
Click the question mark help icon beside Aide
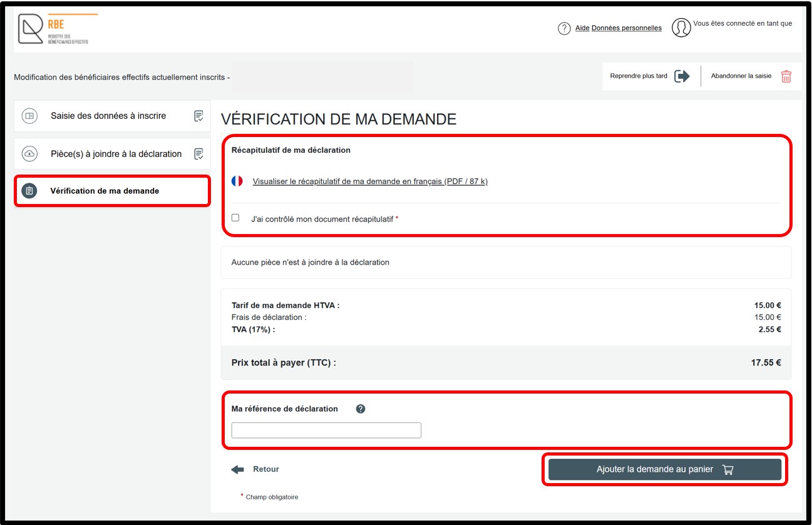564,28
